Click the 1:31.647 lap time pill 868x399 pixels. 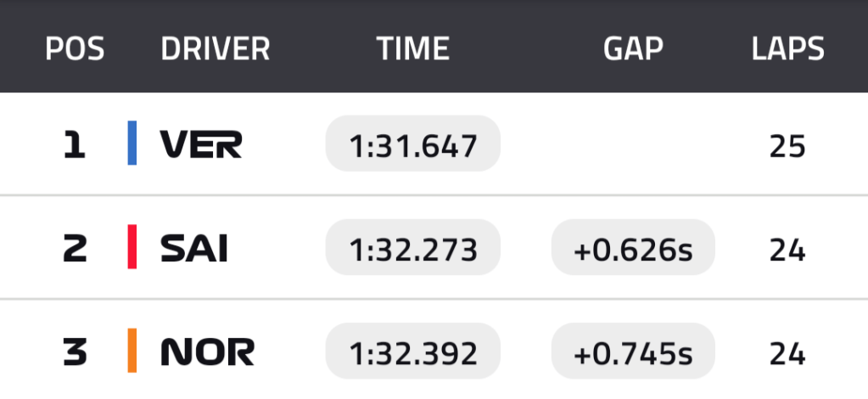[413, 144]
